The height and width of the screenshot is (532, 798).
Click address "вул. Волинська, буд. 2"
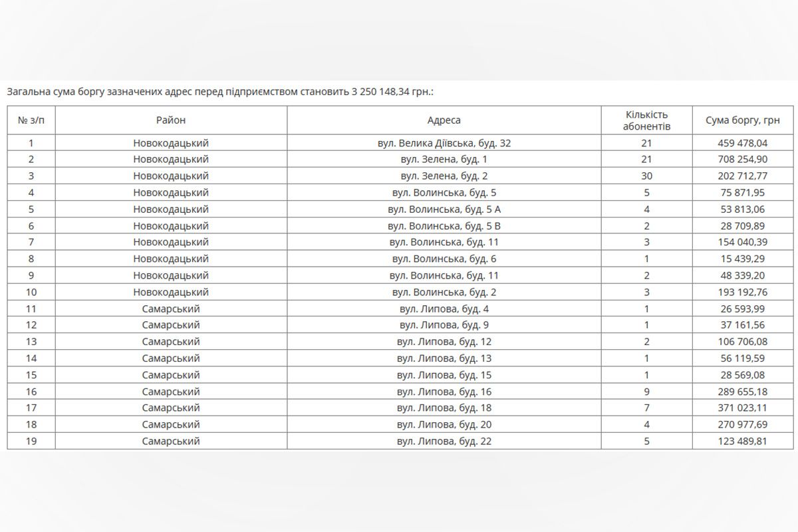coord(444,292)
